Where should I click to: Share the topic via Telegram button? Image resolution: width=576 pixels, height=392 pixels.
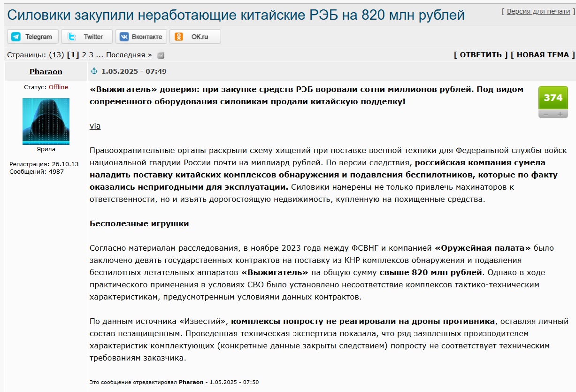coord(33,37)
